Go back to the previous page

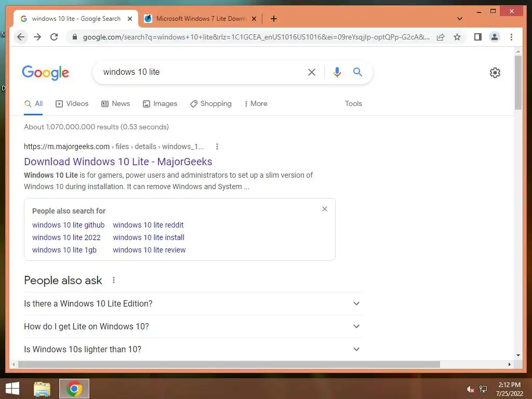[21, 37]
